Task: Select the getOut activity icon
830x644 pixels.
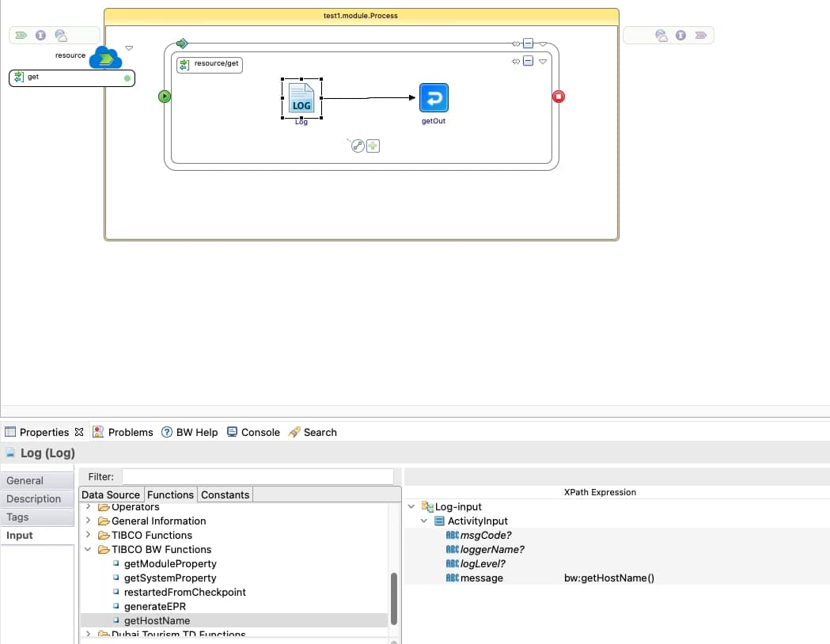Action: [x=434, y=97]
